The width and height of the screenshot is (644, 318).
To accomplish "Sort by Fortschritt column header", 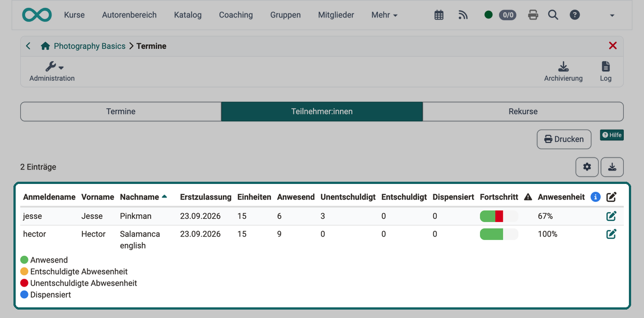I will (x=499, y=197).
